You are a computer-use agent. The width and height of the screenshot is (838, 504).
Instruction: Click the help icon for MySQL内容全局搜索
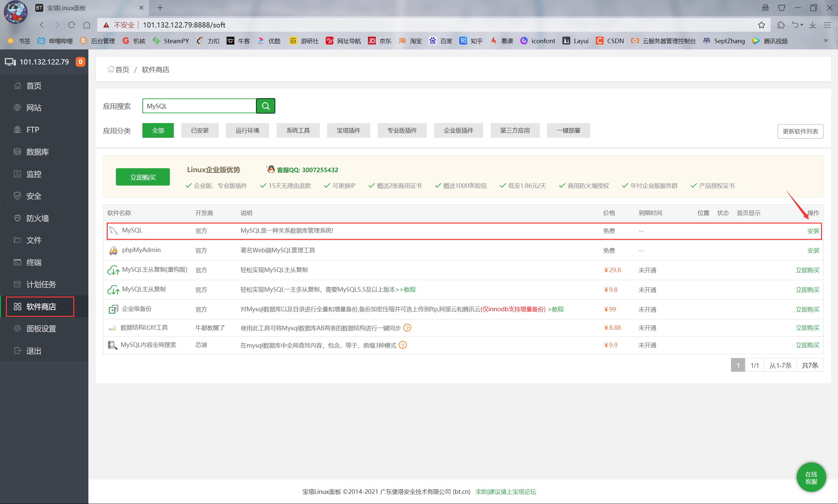[x=403, y=345]
